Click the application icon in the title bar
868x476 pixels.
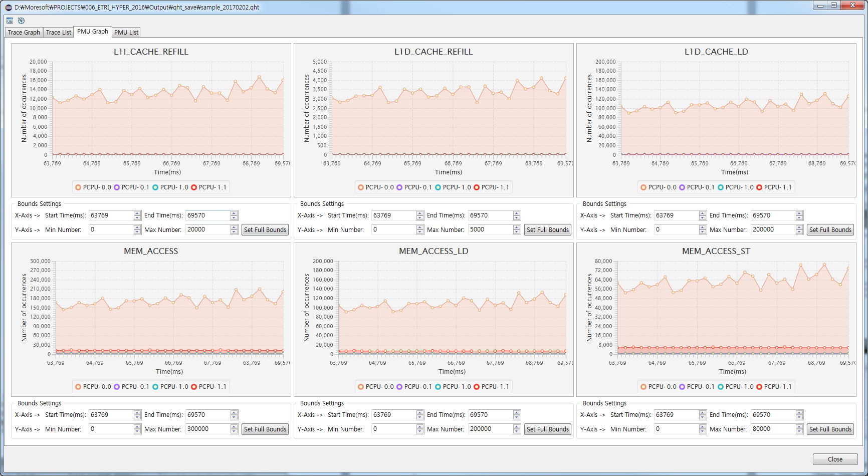pos(8,7)
